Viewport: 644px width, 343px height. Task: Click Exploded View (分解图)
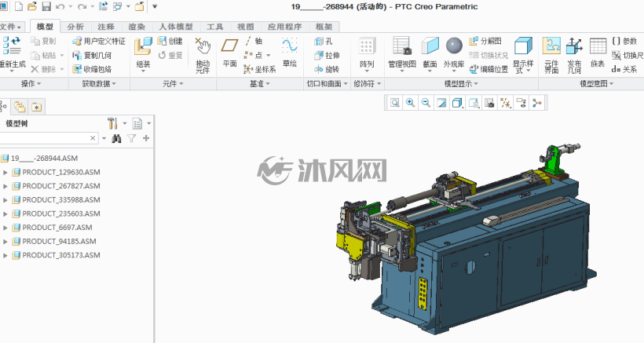click(485, 41)
